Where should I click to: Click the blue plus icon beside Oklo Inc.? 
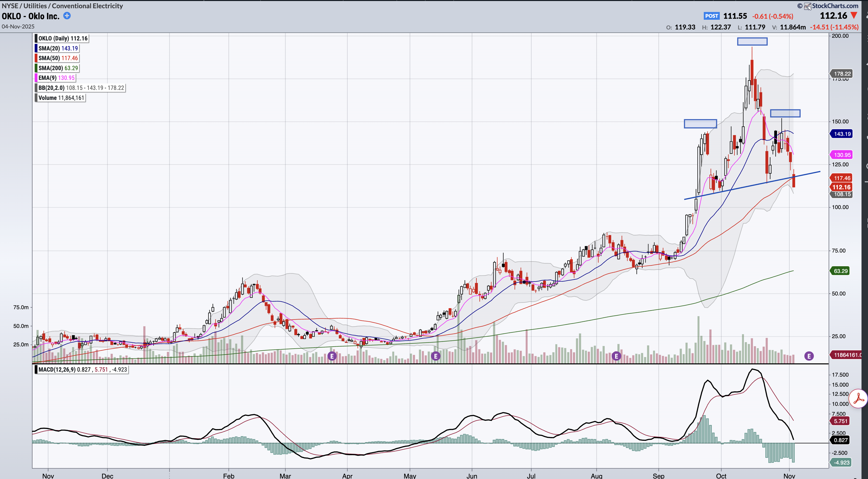67,15
